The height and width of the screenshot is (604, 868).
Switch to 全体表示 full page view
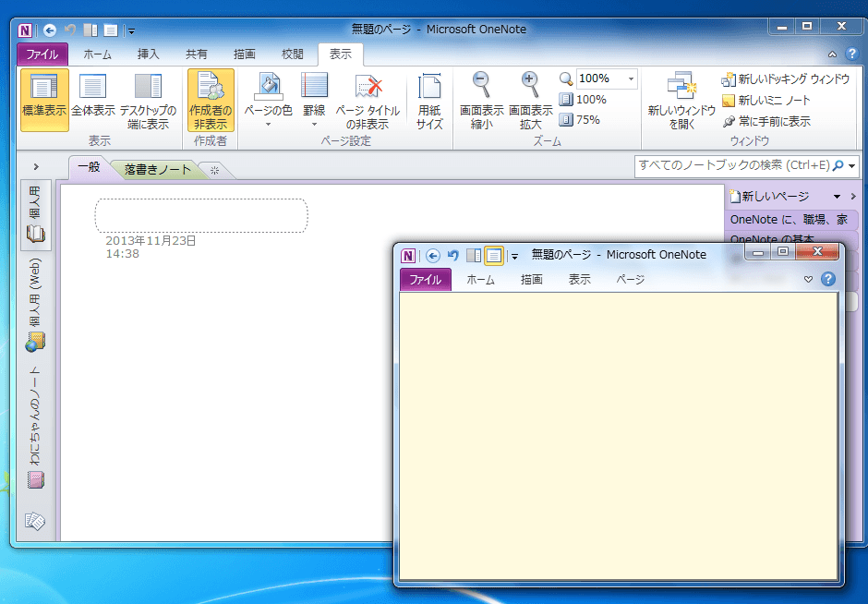[x=92, y=101]
